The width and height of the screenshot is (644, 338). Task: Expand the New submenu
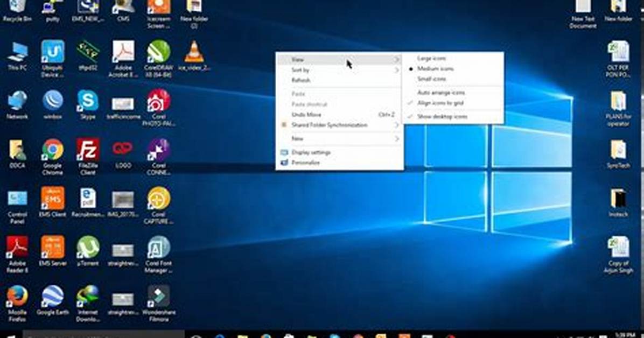pyautogui.click(x=340, y=138)
